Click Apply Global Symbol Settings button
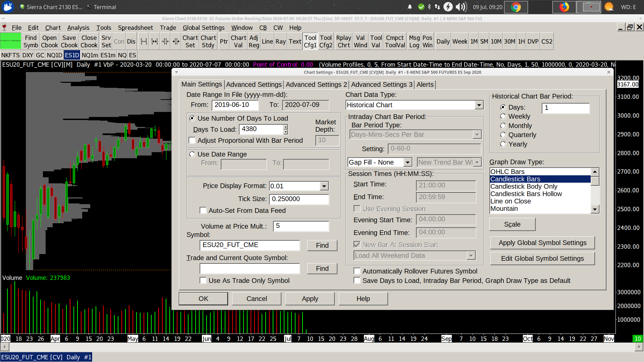The image size is (644, 362). click(x=542, y=243)
